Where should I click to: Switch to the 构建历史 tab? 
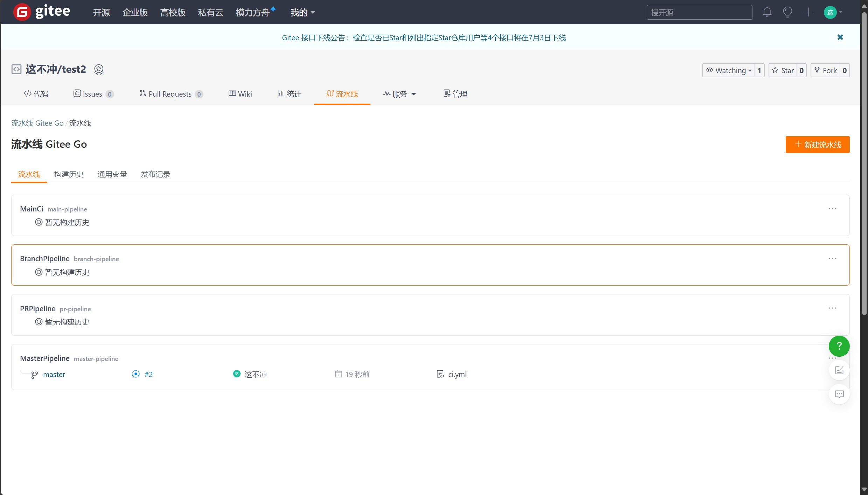(69, 174)
